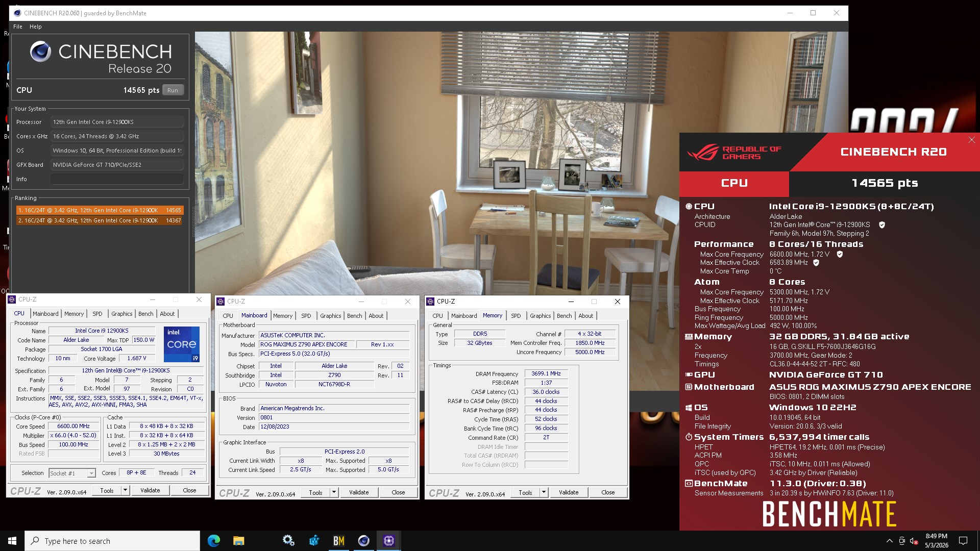Click the BenchMate section icon
This screenshot has width=980, height=551.
689,484
